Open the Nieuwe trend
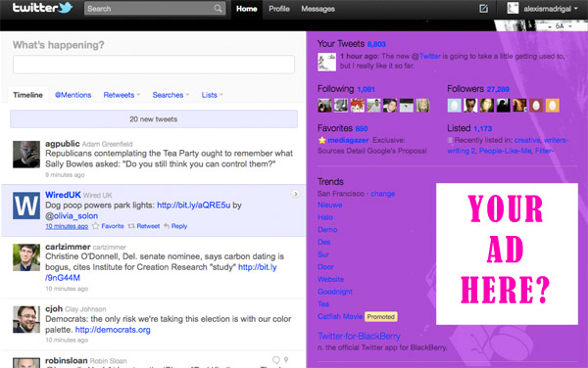 click(330, 205)
